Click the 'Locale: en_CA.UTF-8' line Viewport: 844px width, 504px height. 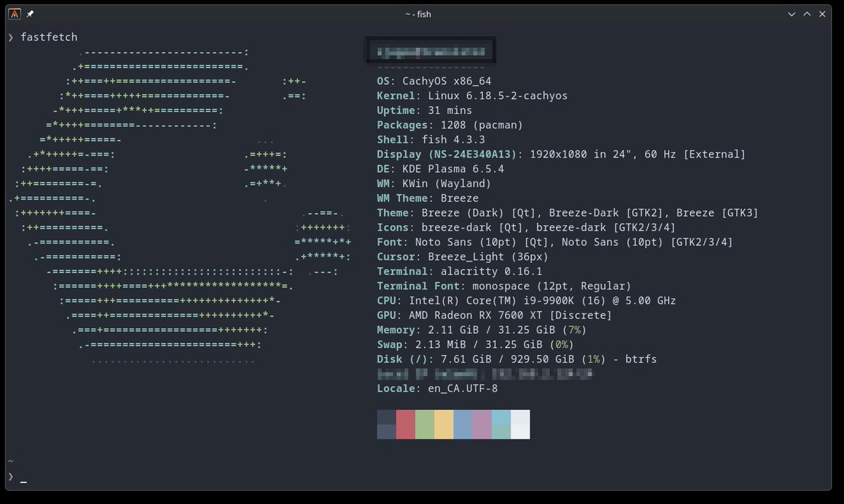tap(437, 388)
